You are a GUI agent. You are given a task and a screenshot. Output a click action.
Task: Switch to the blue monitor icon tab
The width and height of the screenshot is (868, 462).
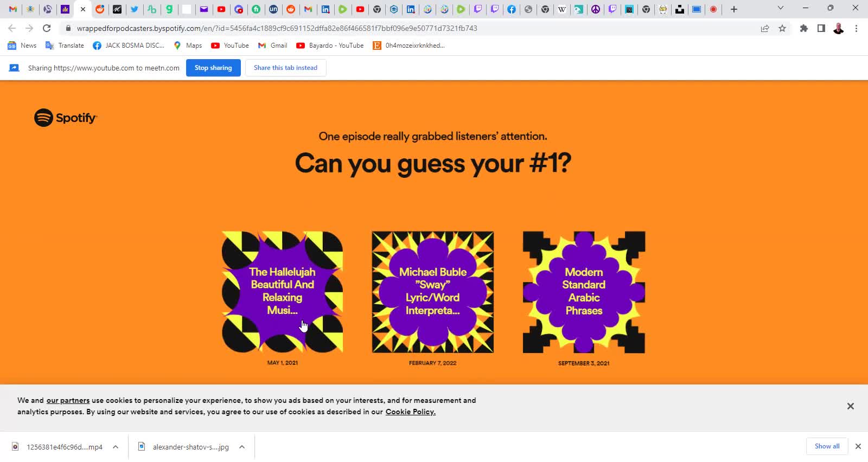click(697, 9)
